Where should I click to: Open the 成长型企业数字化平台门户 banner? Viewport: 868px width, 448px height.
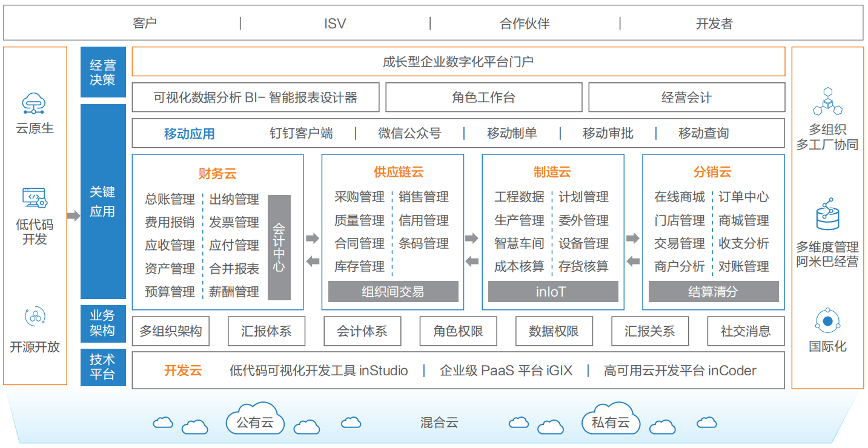[458, 62]
